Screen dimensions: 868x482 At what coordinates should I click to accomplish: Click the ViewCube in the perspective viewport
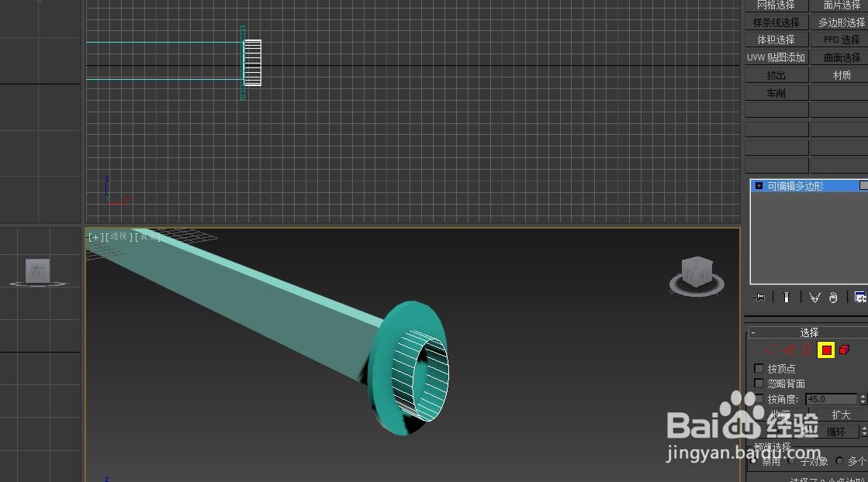(696, 273)
